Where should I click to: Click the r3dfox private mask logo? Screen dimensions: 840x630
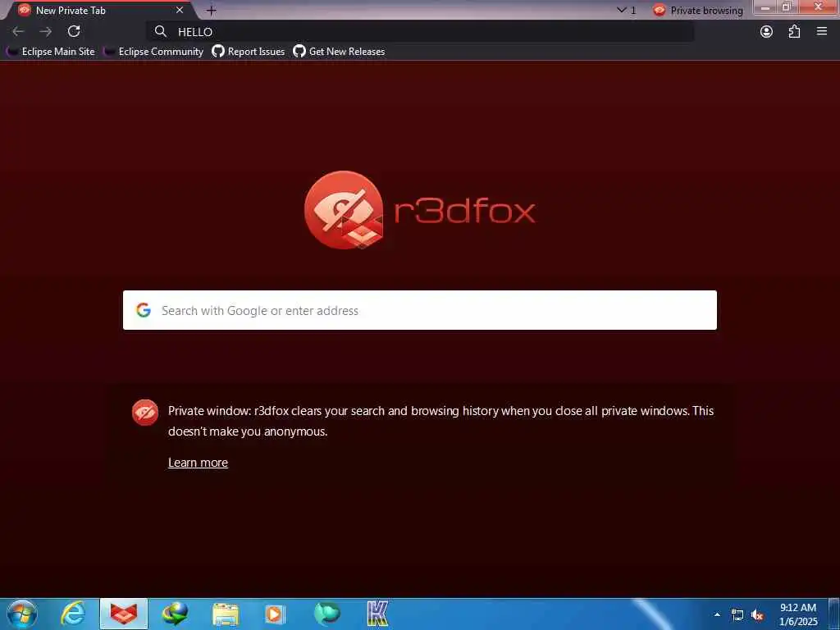(x=344, y=210)
